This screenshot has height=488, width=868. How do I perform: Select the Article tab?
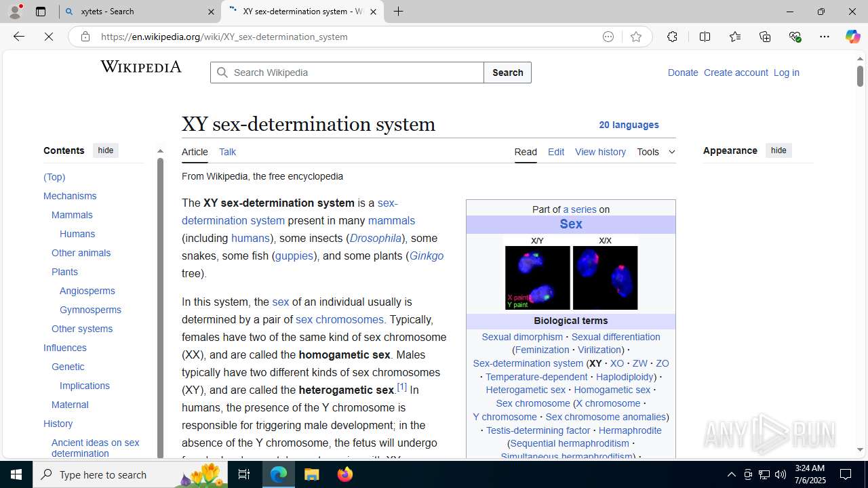[x=195, y=152]
